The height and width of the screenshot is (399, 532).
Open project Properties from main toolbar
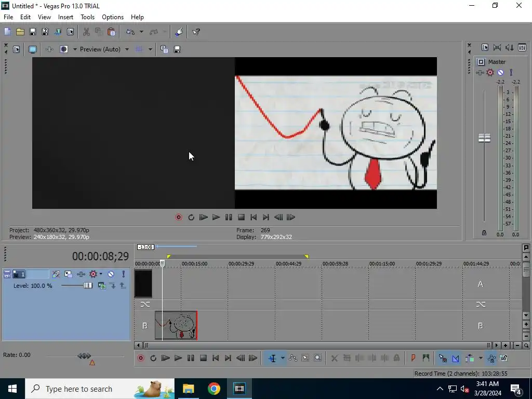(x=70, y=32)
